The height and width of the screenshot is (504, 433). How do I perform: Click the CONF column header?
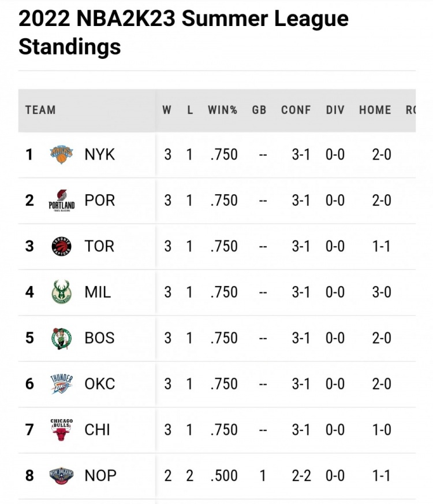tap(296, 110)
